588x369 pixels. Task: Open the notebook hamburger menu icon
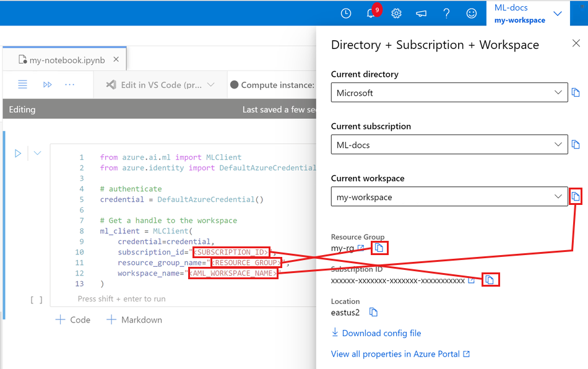tap(22, 84)
